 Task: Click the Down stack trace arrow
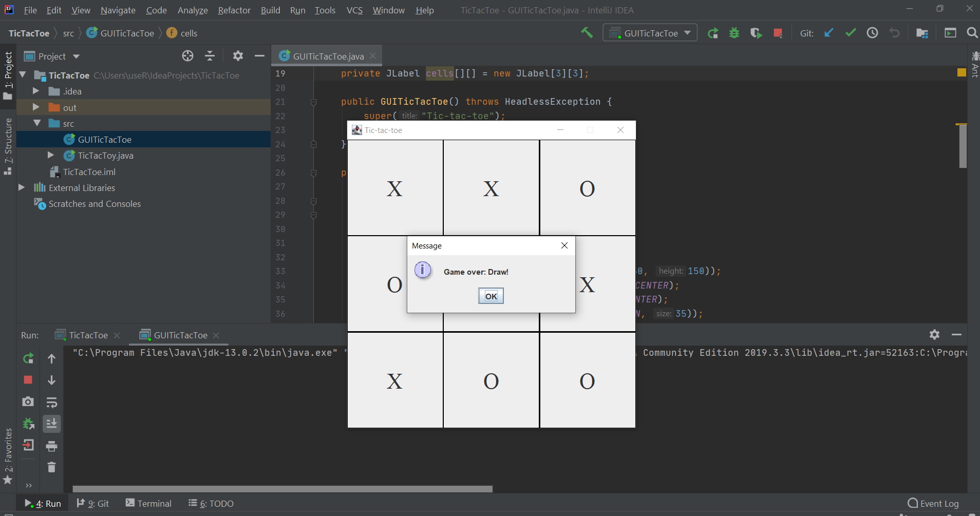(x=51, y=380)
